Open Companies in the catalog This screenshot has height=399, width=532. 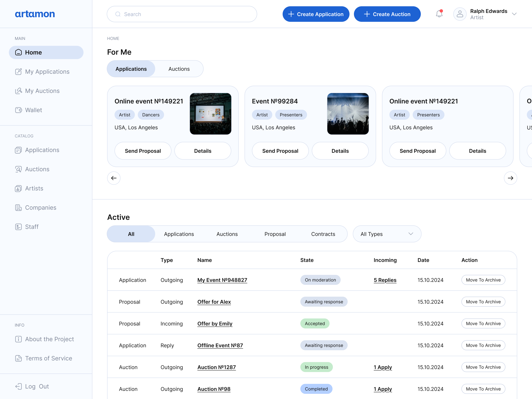pyautogui.click(x=46, y=208)
